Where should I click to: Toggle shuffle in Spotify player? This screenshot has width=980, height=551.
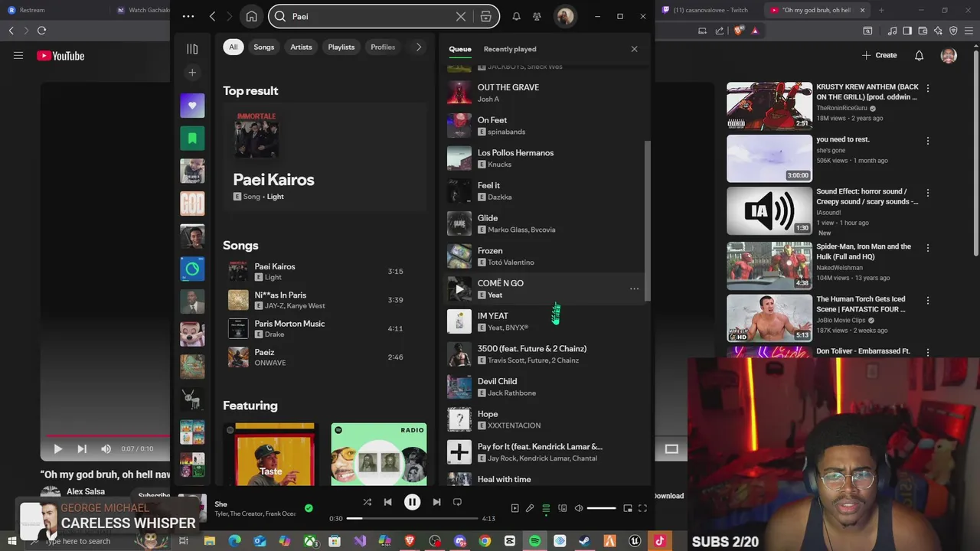click(367, 502)
